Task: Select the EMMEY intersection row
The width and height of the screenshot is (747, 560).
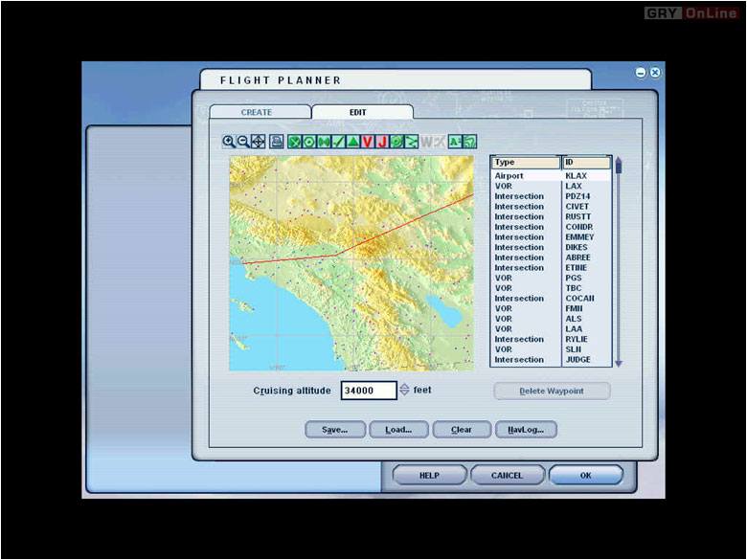Action: point(552,237)
